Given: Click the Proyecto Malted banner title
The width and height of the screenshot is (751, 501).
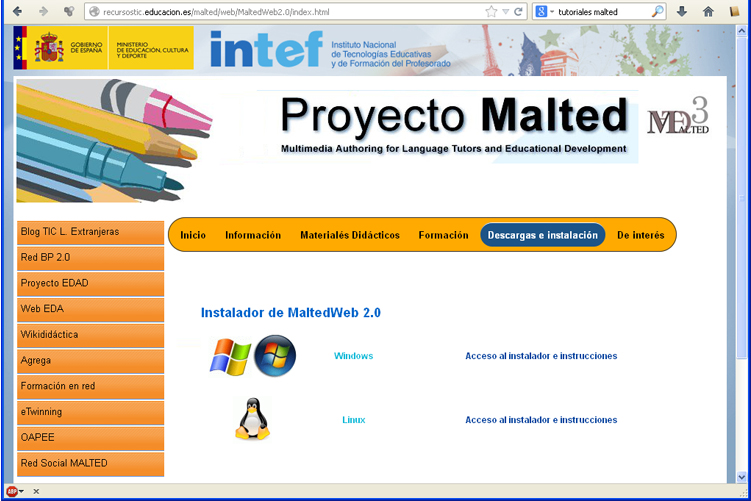Looking at the screenshot, I should 454,115.
